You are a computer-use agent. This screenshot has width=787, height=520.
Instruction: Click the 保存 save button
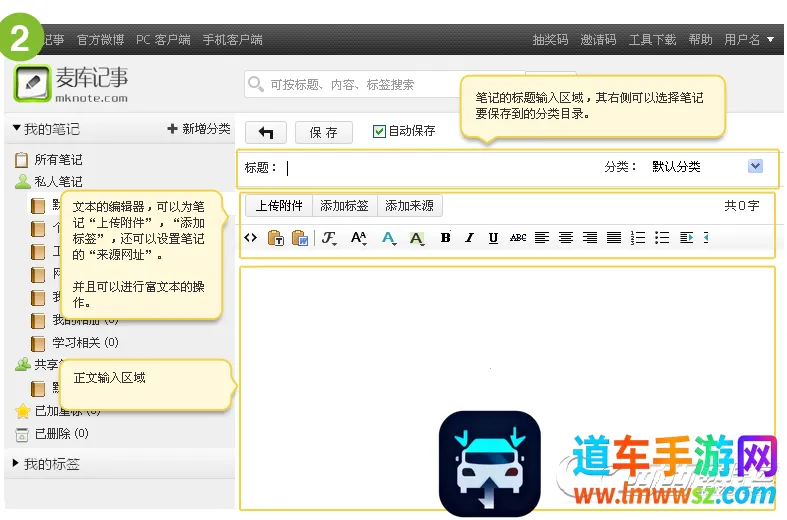324,132
